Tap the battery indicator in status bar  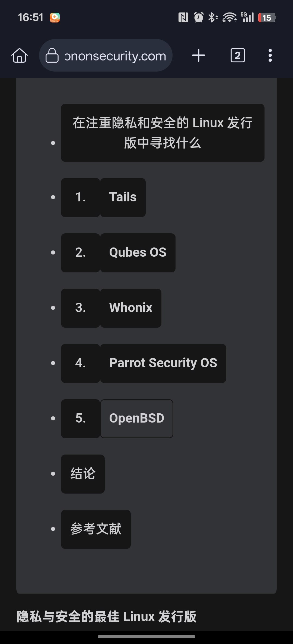click(267, 18)
